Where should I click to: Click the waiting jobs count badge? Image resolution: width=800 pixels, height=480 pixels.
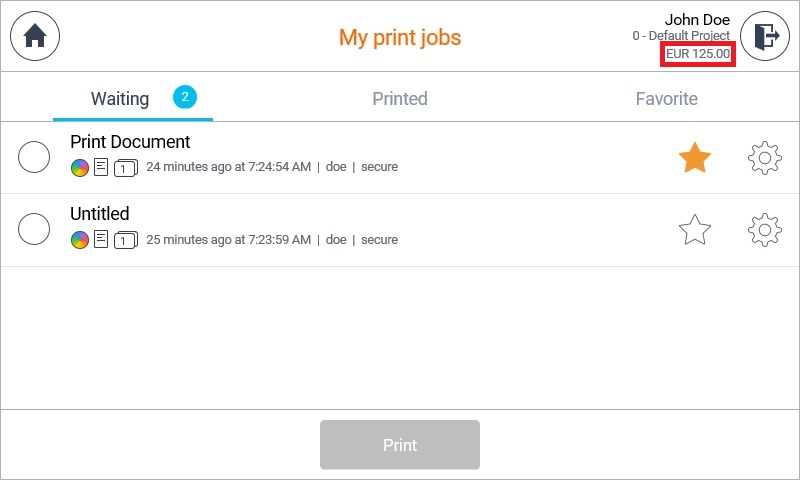[185, 97]
